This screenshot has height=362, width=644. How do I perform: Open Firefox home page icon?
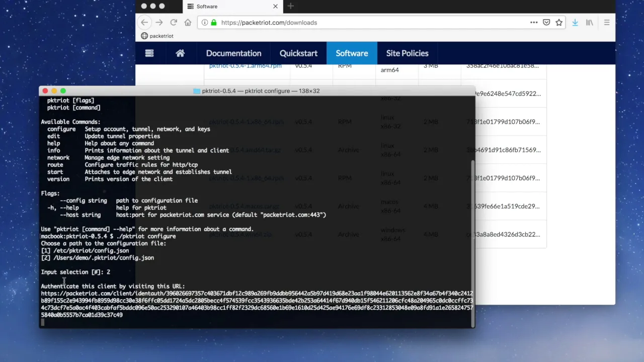[x=188, y=23]
